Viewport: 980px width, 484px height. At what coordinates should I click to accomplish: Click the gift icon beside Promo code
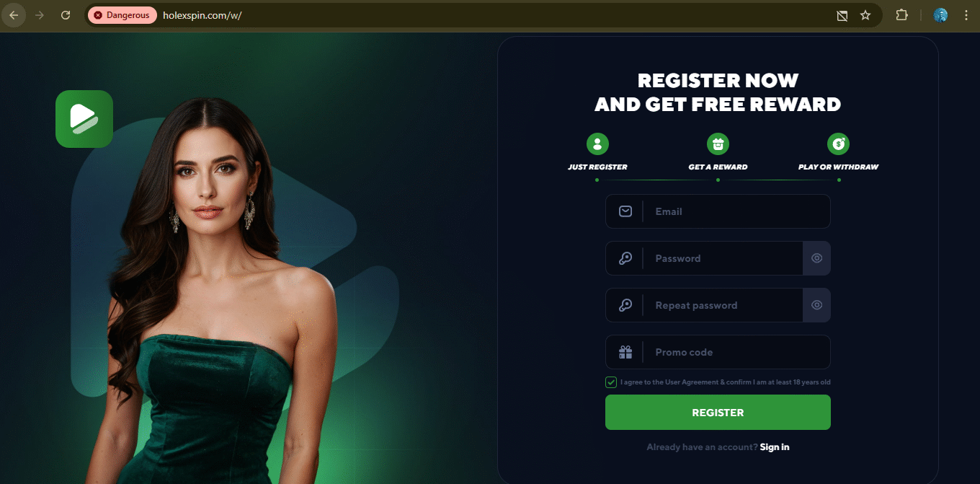pos(625,352)
